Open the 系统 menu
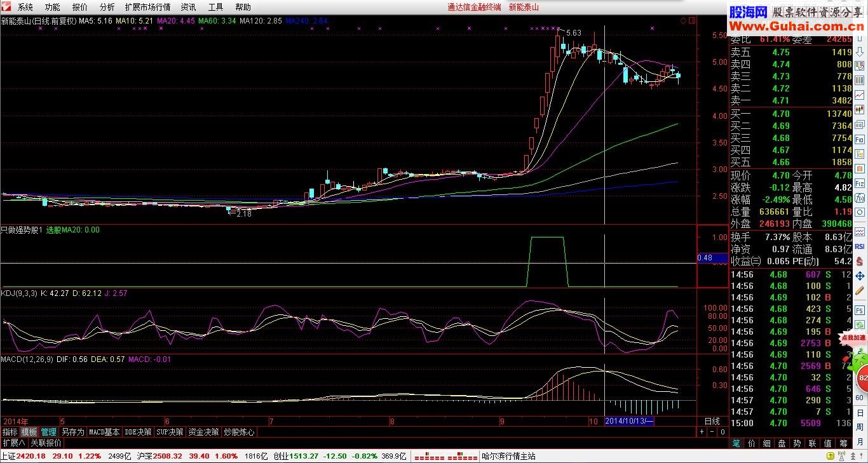868x463 pixels. [25, 7]
